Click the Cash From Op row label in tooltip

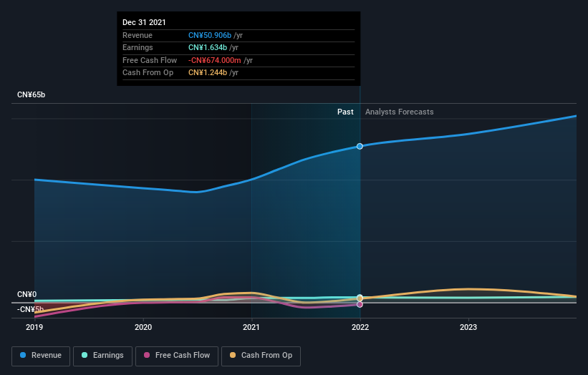[x=148, y=73]
